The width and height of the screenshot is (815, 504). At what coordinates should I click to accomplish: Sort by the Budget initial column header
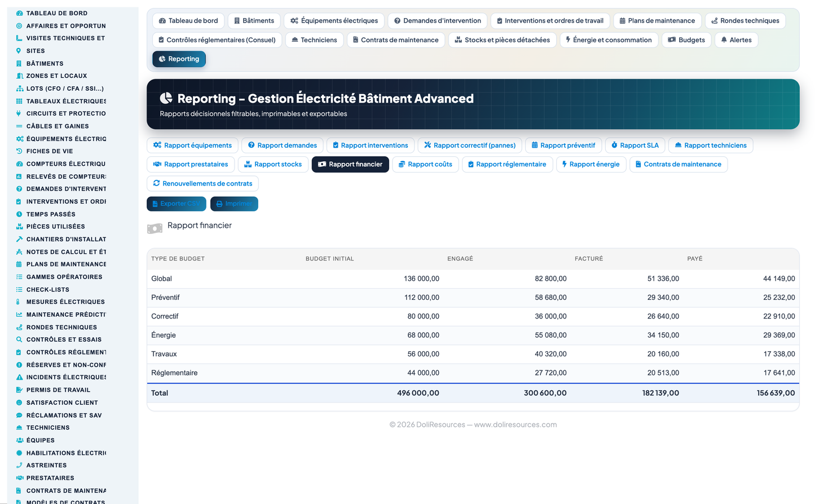330,259
